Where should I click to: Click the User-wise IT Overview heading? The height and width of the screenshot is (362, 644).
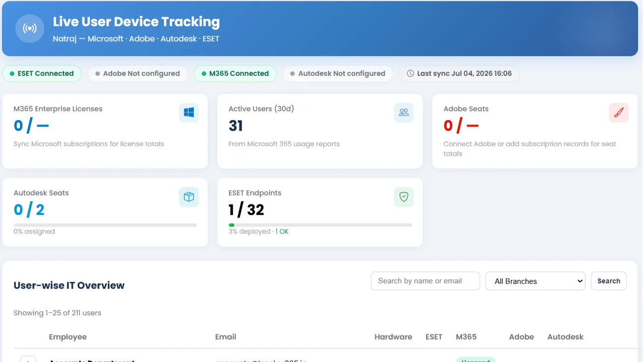[69, 285]
